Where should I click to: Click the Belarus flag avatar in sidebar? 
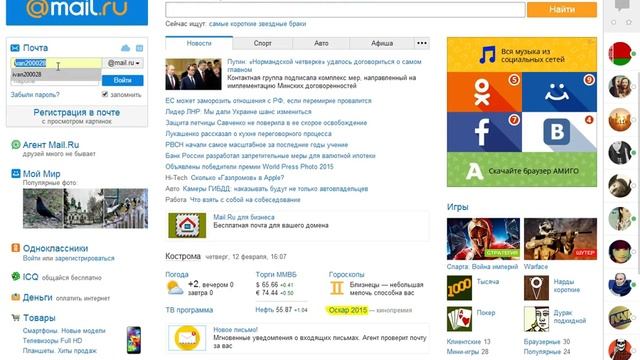[x=620, y=53]
